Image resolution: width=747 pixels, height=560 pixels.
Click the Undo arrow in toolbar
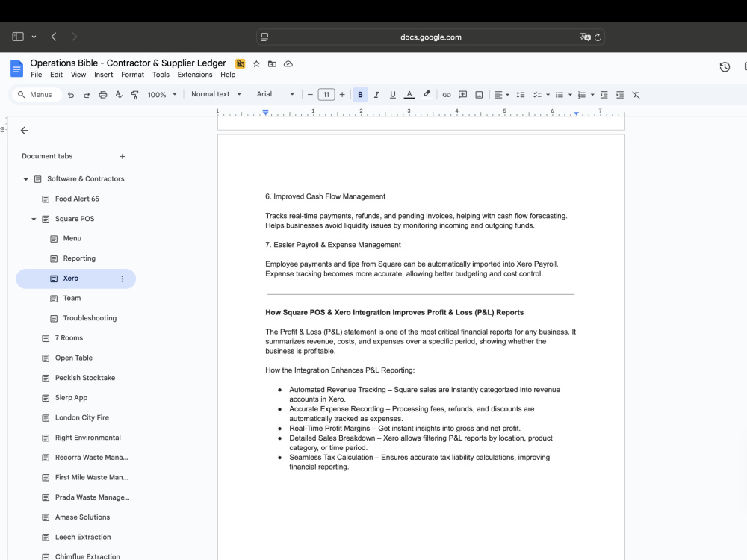(x=70, y=95)
